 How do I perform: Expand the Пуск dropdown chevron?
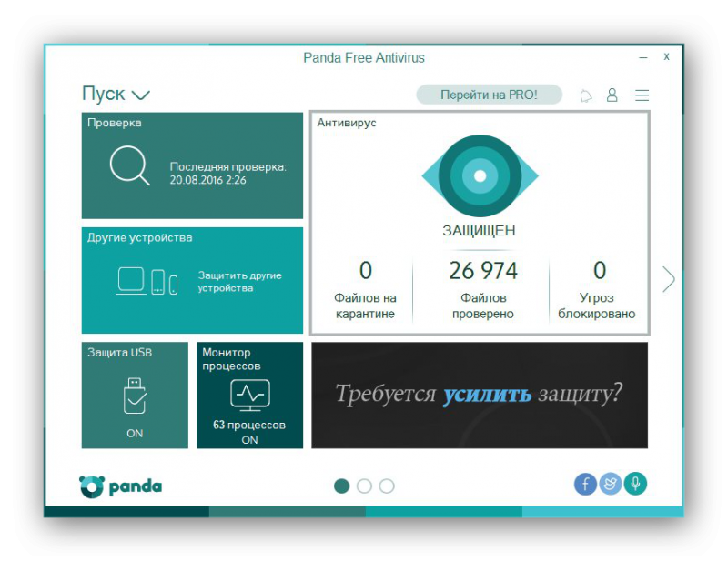coord(141,95)
